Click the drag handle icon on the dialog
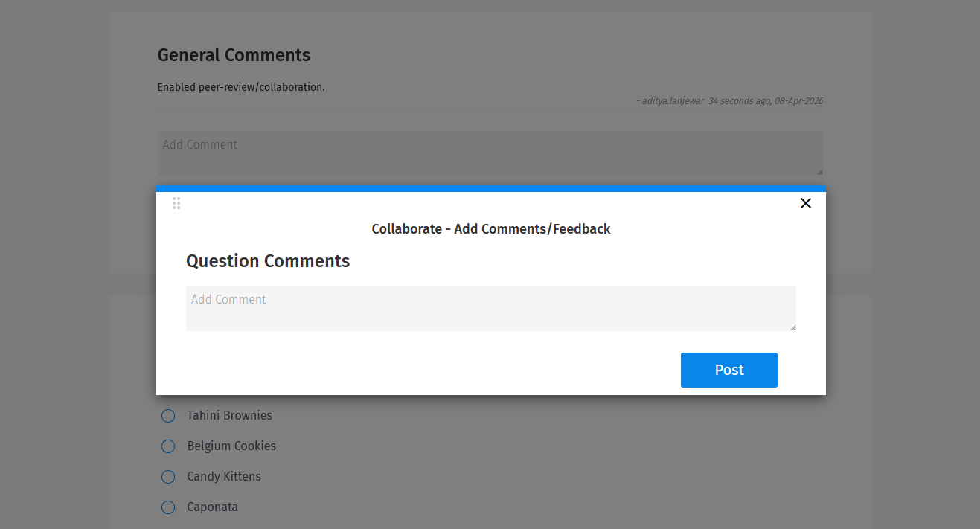The width and height of the screenshot is (980, 529). 176,202
